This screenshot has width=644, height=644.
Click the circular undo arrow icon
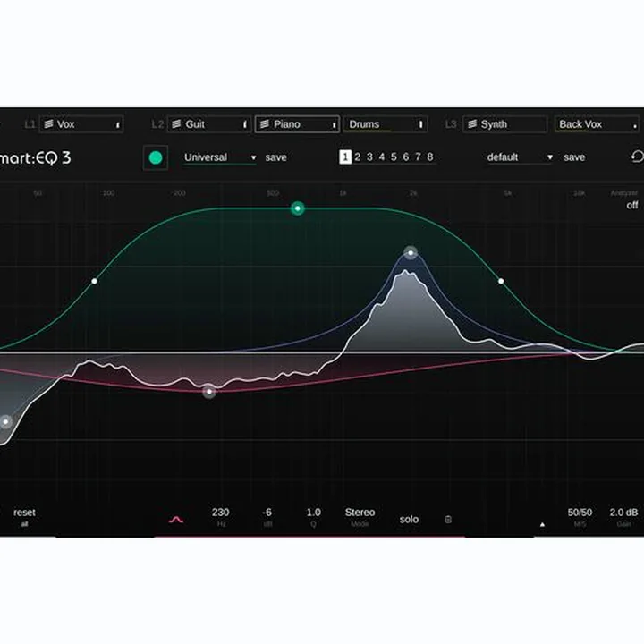click(x=637, y=157)
